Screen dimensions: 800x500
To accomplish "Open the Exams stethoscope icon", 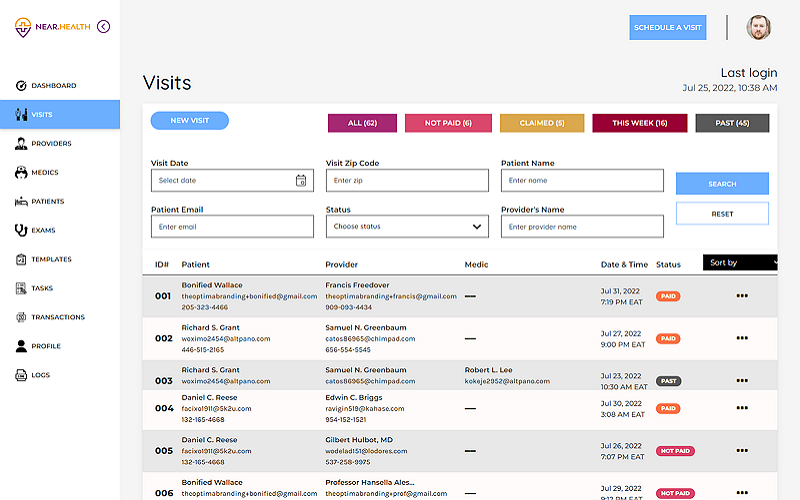I will 21,230.
